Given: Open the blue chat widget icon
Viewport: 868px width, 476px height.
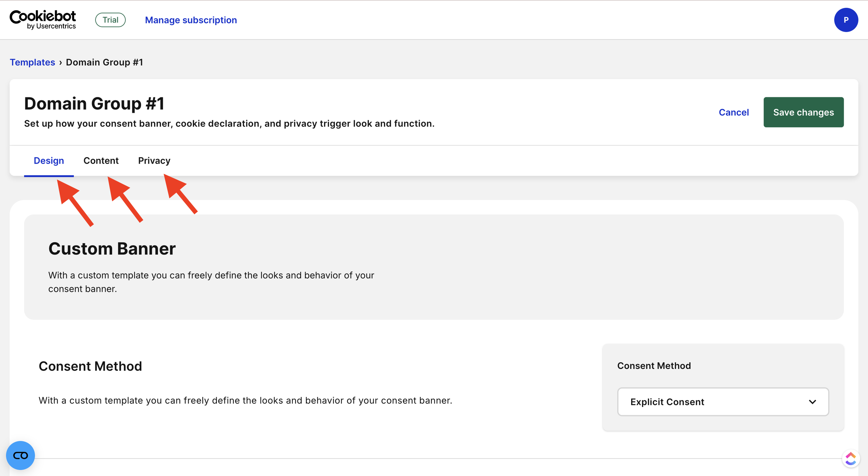Looking at the screenshot, I should tap(21, 455).
